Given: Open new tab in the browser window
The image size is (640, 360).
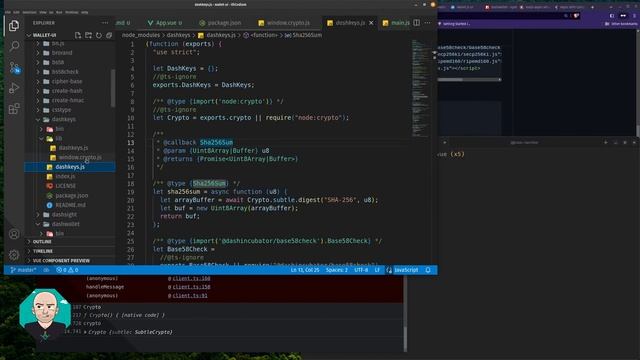Looking at the screenshot, I should (x=593, y=7).
